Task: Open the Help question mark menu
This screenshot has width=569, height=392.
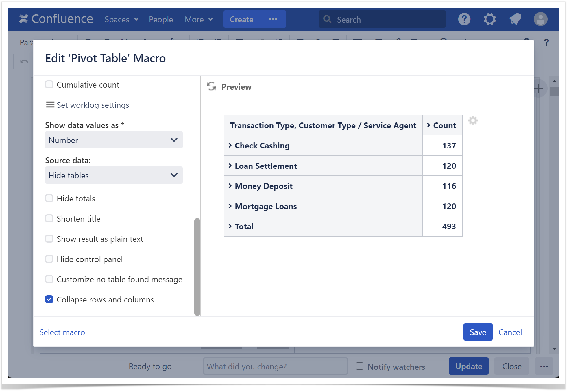Action: pos(464,19)
